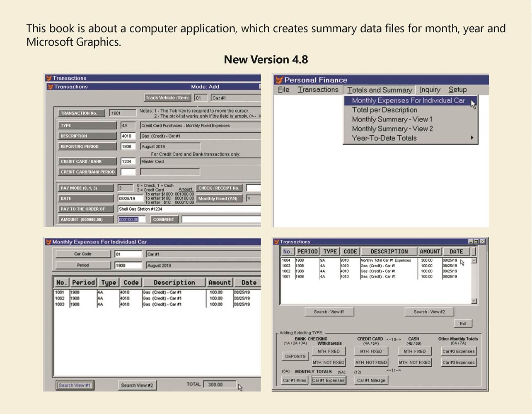The height and width of the screenshot is (414, 532).
Task: Click the PAY TO THE ORDER OF button
Action: (x=85, y=209)
